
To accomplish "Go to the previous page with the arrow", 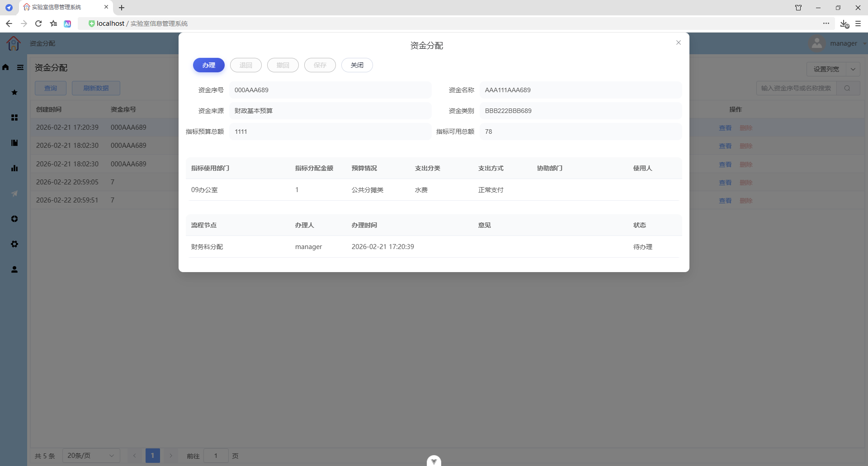I will point(134,456).
